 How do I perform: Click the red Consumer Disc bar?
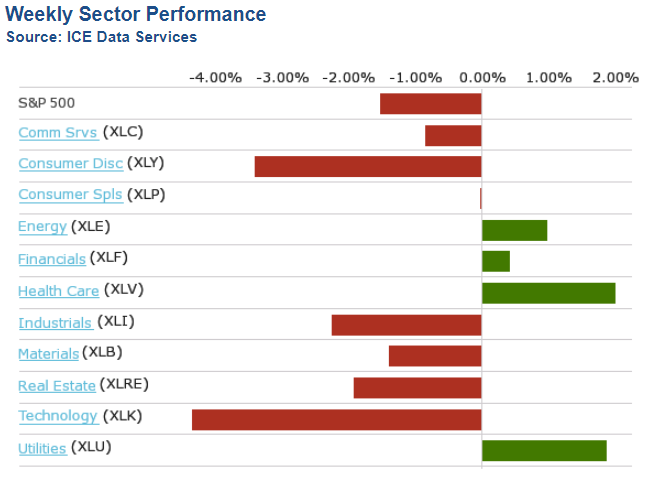click(367, 166)
